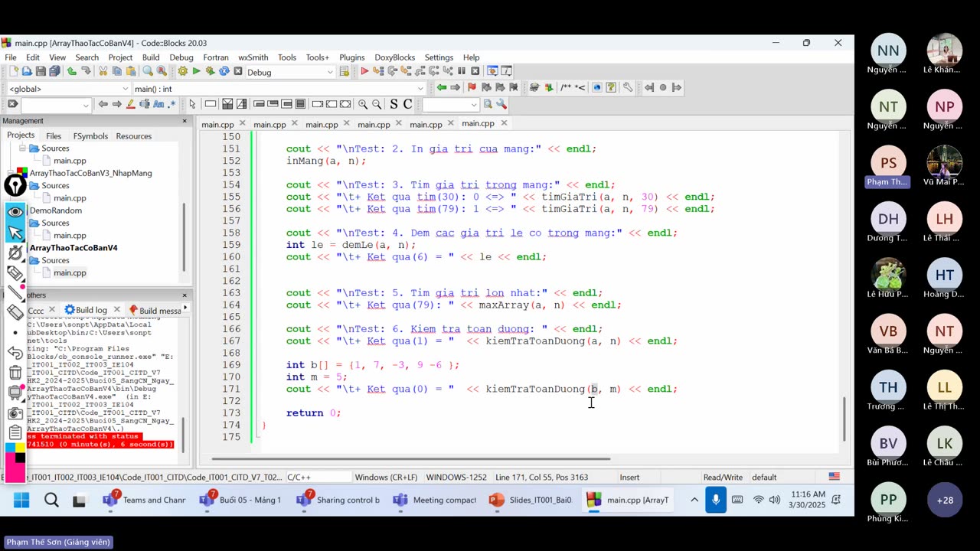Click the Stop debugger icon
Image resolution: width=980 pixels, height=551 pixels.
click(475, 71)
